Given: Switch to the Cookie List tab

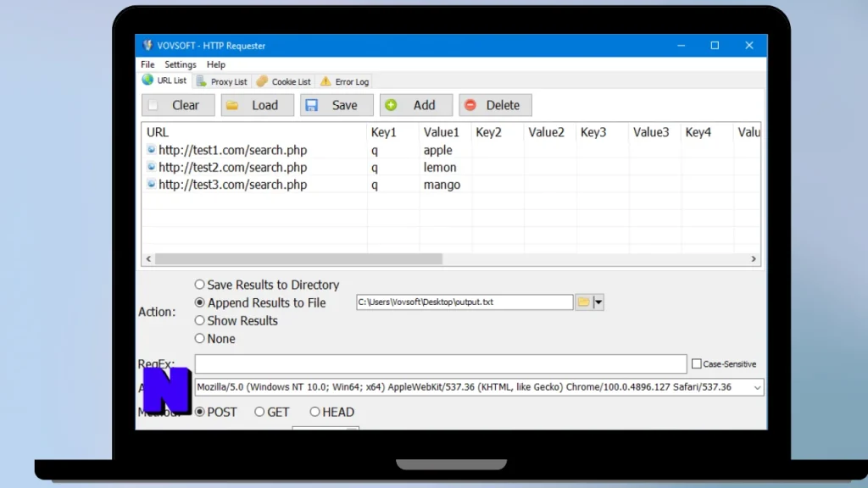Looking at the screenshot, I should (284, 81).
